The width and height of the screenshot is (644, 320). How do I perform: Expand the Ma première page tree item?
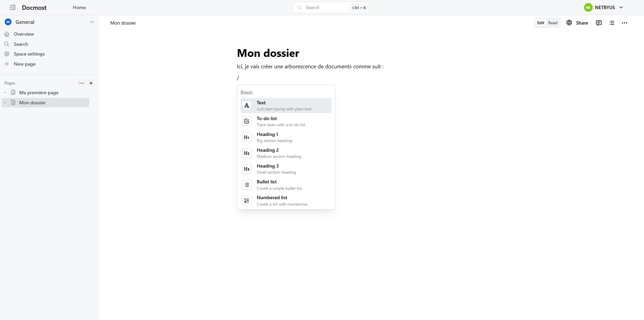[x=5, y=93]
